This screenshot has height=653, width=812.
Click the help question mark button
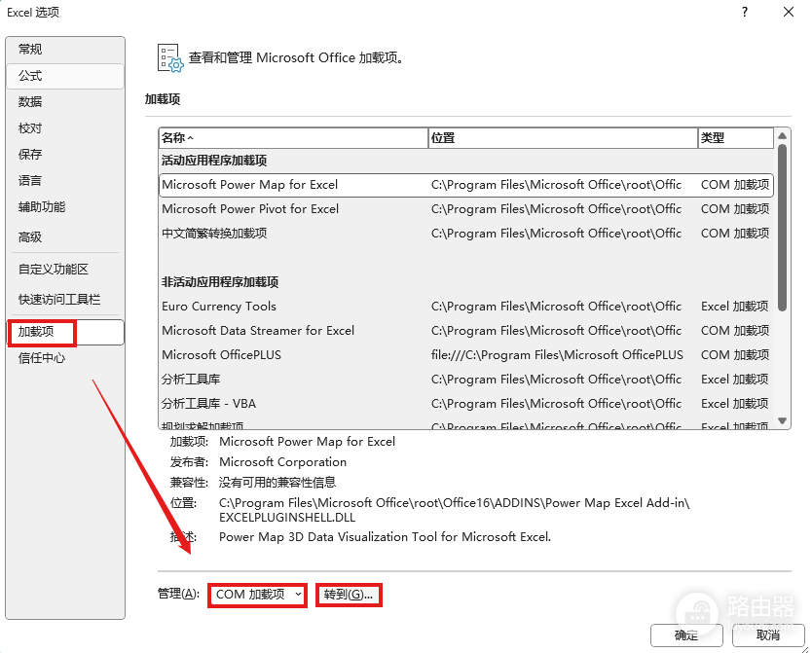tap(745, 12)
